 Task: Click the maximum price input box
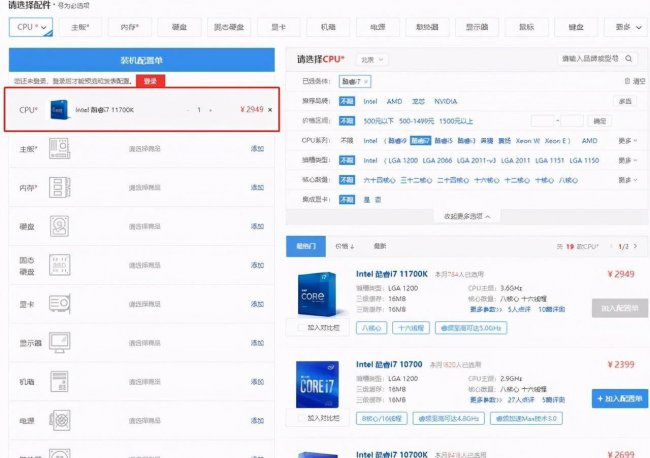click(x=572, y=121)
